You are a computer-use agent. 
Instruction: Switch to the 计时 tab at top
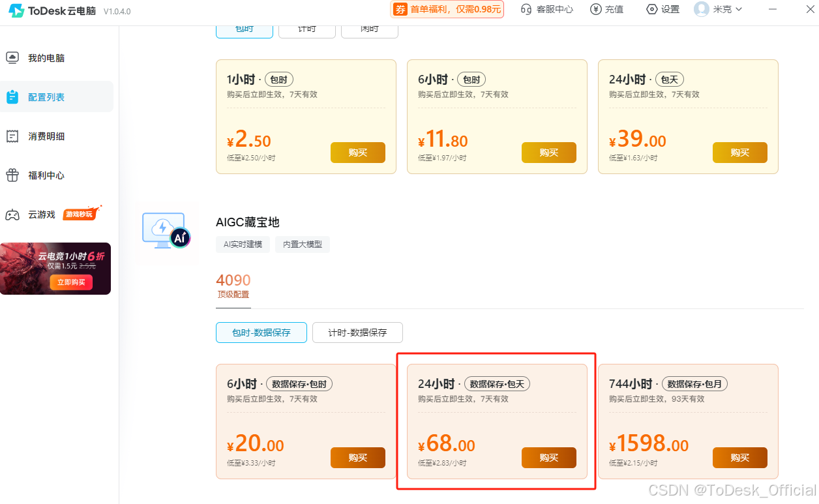(x=307, y=29)
